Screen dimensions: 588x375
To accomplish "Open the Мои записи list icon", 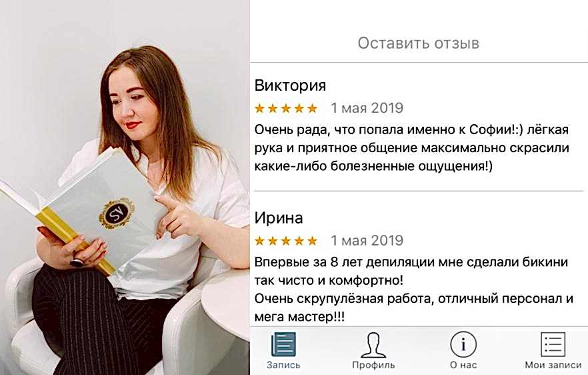I will 553,344.
